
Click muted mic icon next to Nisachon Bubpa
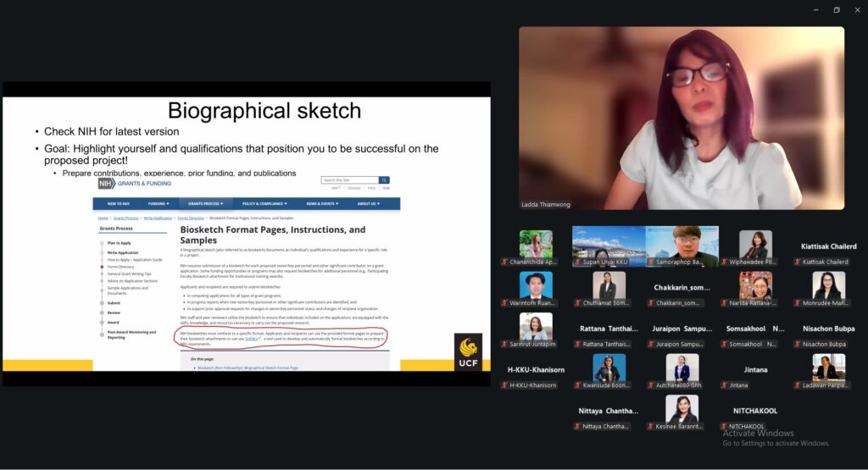[798, 345]
